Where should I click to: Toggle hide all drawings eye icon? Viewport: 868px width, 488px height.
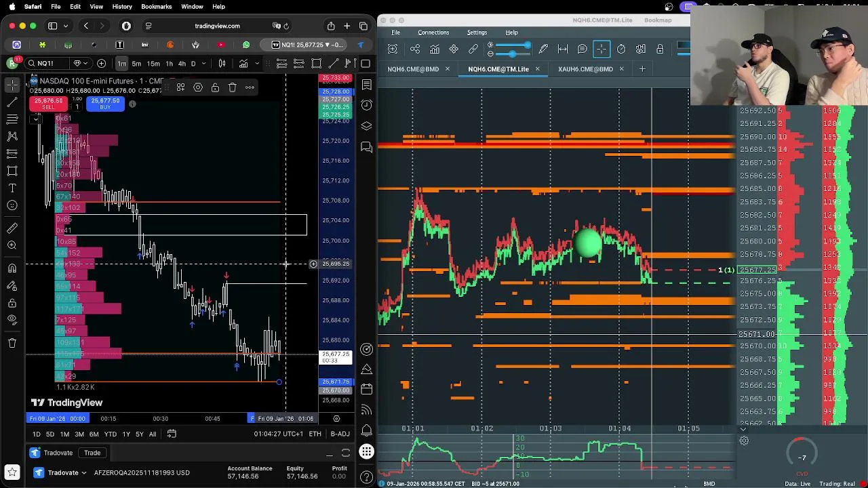(x=12, y=319)
